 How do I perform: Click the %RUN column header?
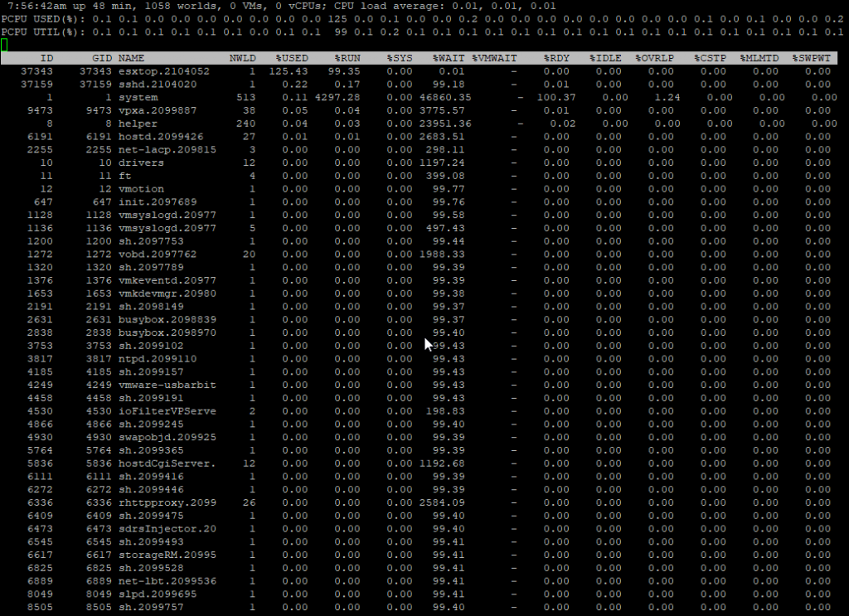(347, 58)
